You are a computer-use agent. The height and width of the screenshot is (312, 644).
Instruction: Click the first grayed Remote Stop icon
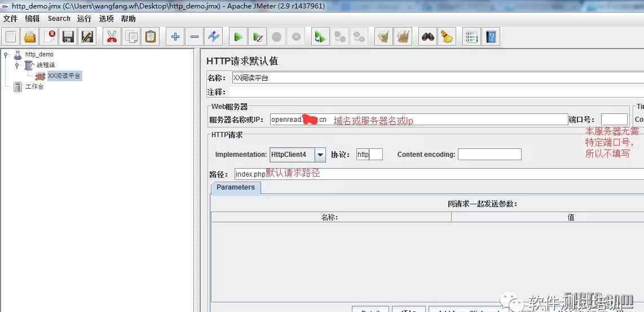point(340,37)
